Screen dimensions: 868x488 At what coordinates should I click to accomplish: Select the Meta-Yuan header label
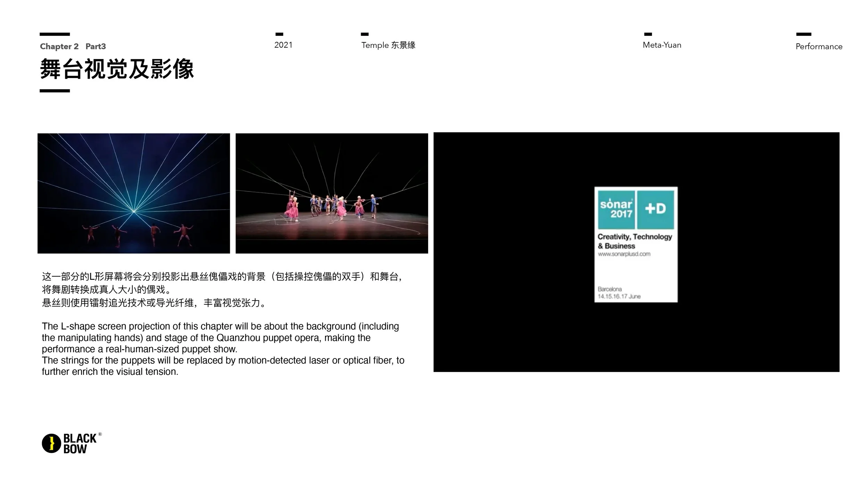tap(662, 45)
